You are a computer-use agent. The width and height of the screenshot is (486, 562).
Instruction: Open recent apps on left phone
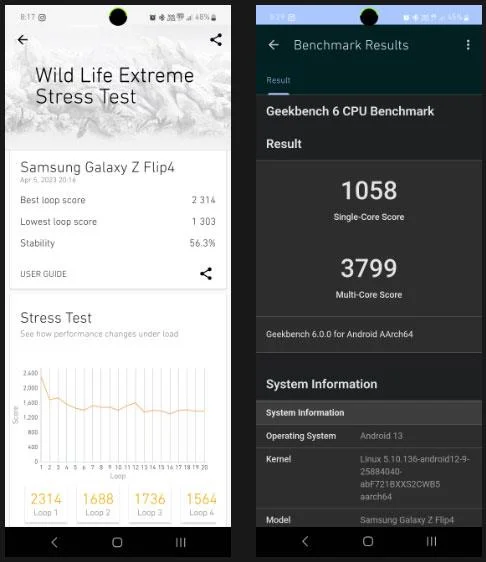tap(181, 542)
